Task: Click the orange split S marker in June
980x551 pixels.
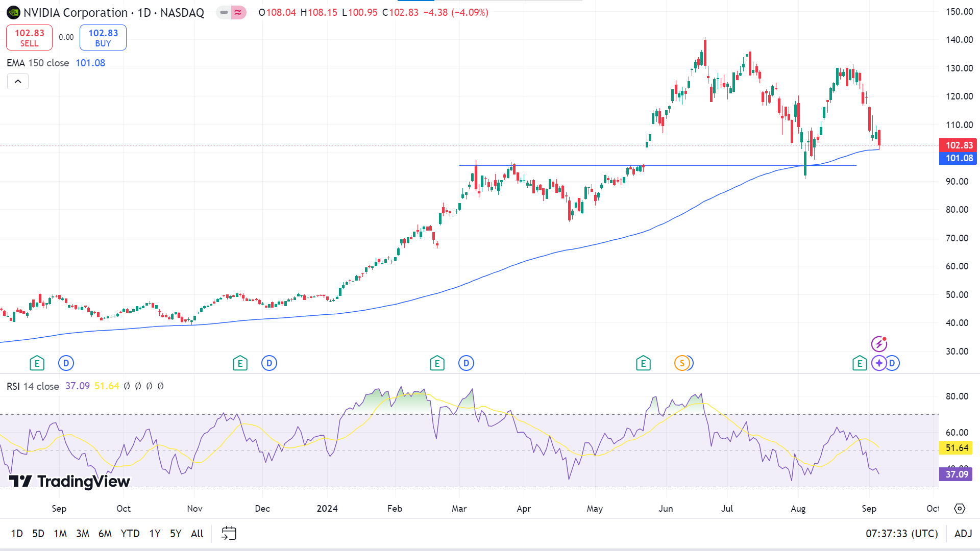Action: click(x=682, y=363)
